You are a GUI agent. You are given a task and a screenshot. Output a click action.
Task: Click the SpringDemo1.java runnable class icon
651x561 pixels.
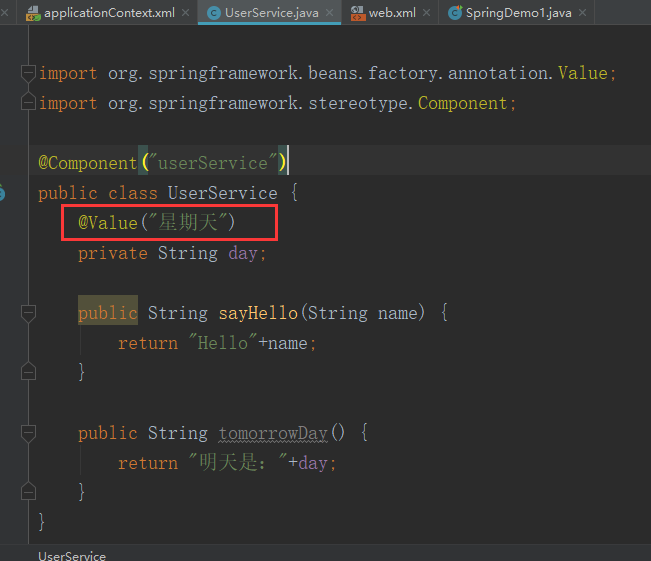[455, 13]
